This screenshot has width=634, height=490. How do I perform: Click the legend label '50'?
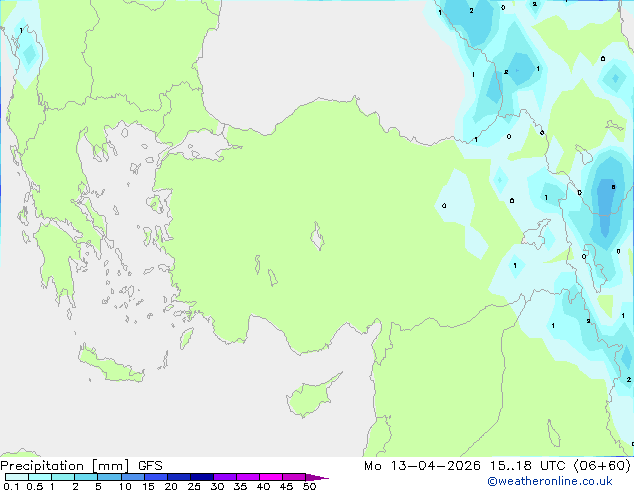[309, 486]
